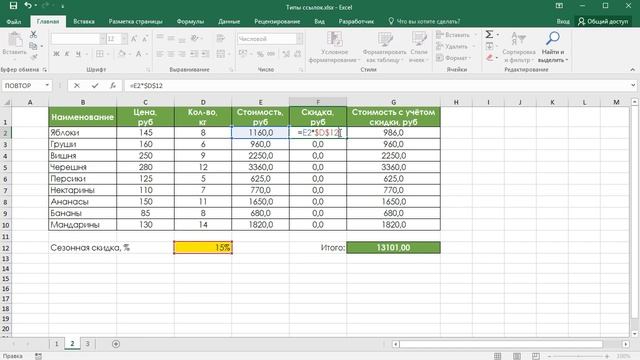Cancel formula entry with X icon
Image resolution: width=640 pixels, height=360 pixels.
tap(77, 85)
